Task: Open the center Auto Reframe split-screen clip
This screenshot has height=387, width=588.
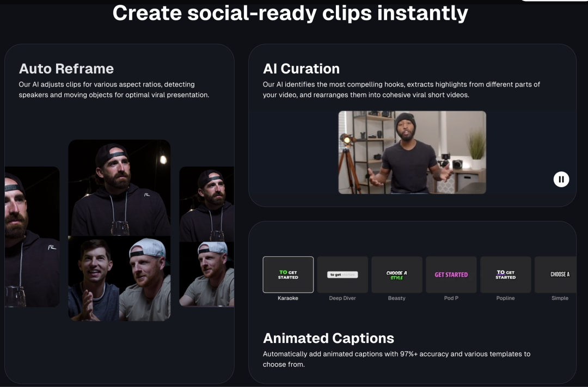Action: click(x=119, y=230)
